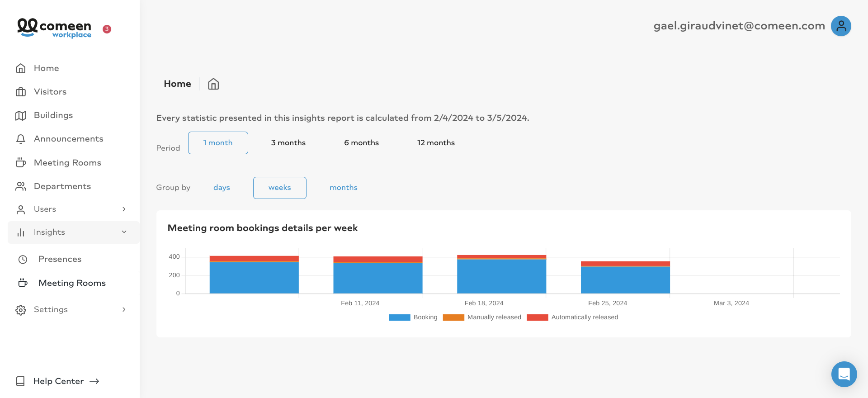
Task: Click the chart title 'Meeting room bookings details per week'
Action: click(x=263, y=228)
